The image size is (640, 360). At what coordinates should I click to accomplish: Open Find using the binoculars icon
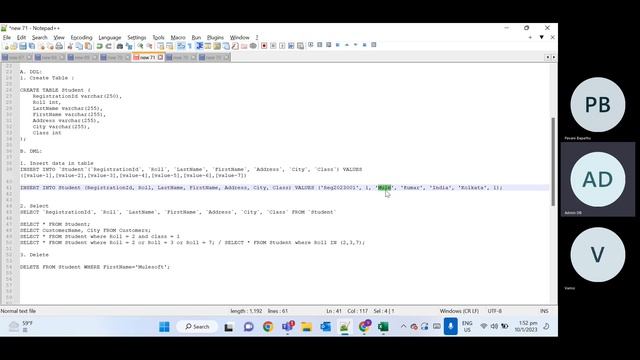coord(120,46)
